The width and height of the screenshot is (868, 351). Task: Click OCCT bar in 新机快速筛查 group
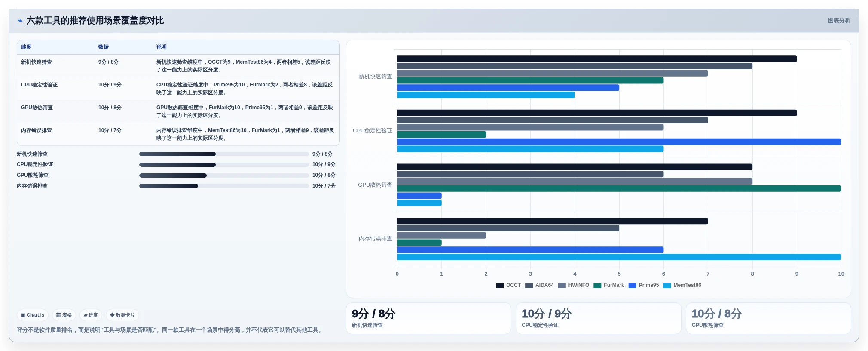click(597, 59)
